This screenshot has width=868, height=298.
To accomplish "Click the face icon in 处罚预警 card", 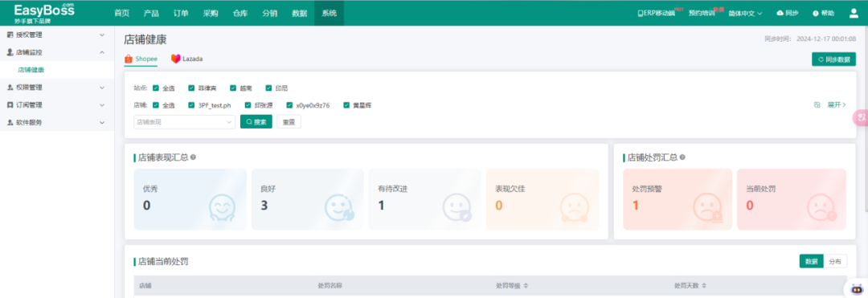I will pos(708,208).
